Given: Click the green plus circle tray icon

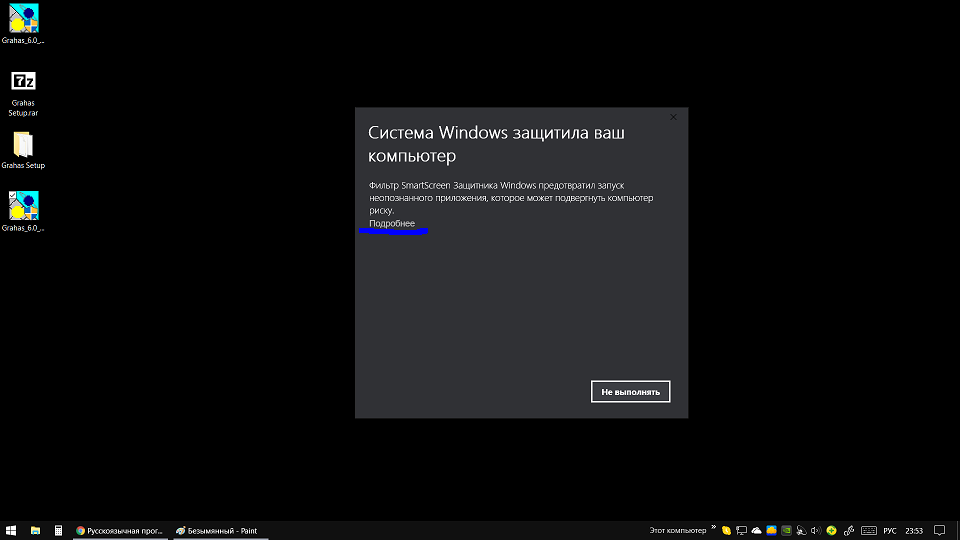Looking at the screenshot, I should coord(831,531).
